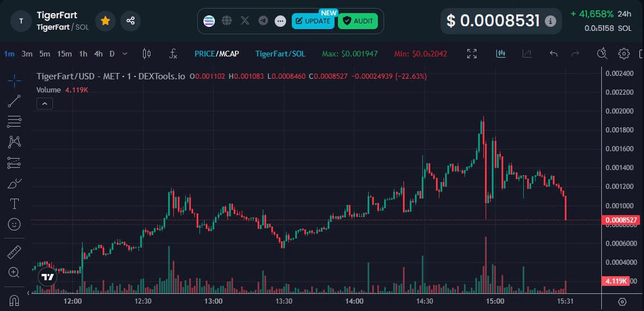Open the website globe icon
The image size is (644, 311).
coord(227,21)
